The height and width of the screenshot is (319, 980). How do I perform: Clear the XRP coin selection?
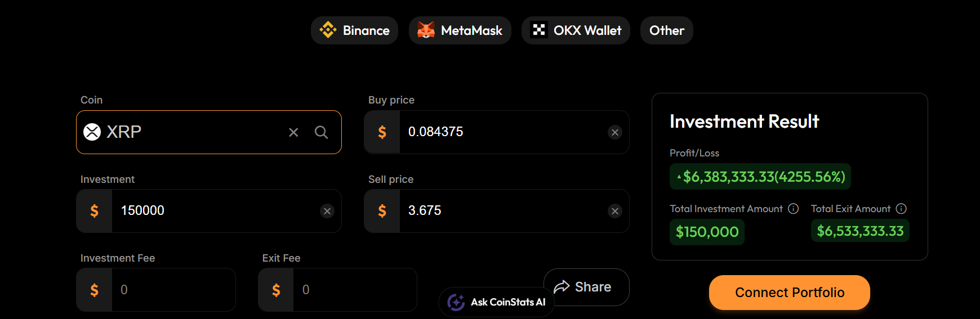pyautogui.click(x=293, y=132)
